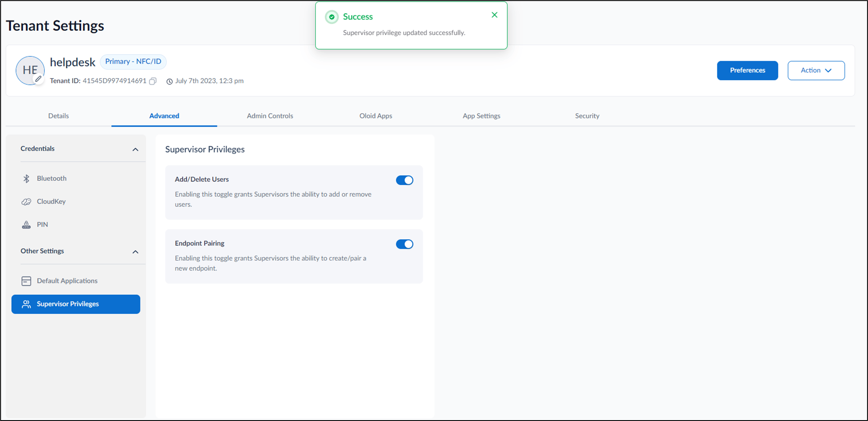
Task: Switch to the Details tab
Action: 58,116
